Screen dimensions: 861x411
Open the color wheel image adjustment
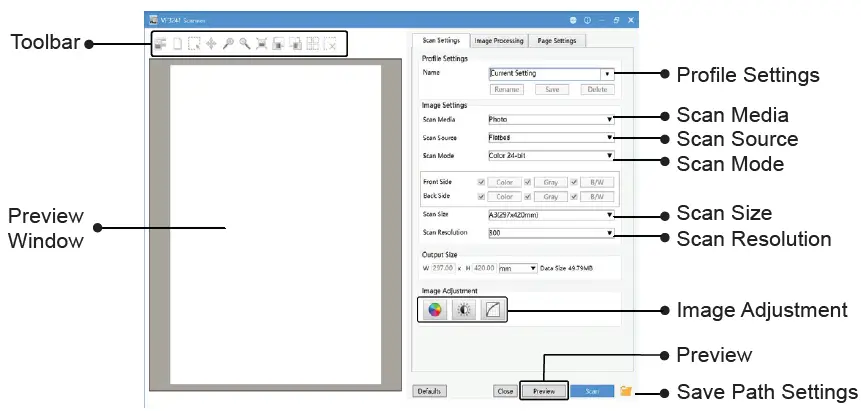[434, 310]
